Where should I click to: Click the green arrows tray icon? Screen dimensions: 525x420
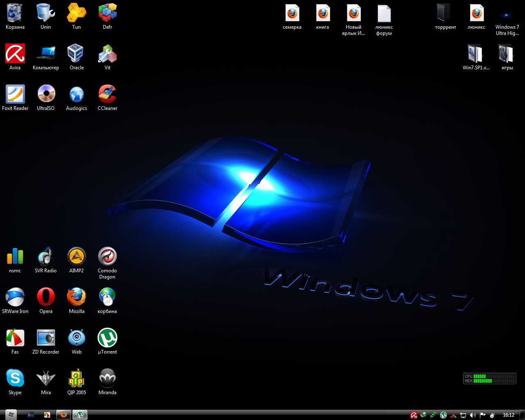click(434, 415)
